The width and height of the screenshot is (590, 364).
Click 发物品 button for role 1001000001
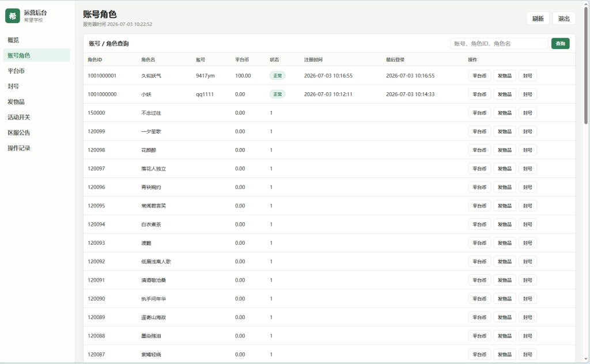505,75
